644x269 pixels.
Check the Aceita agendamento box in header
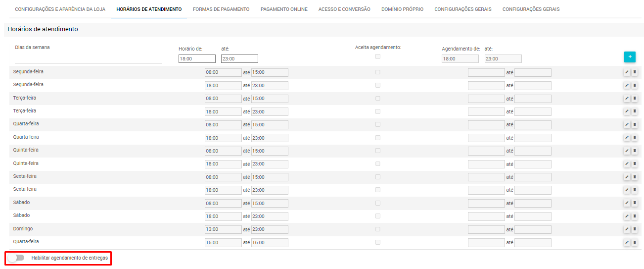click(x=378, y=56)
